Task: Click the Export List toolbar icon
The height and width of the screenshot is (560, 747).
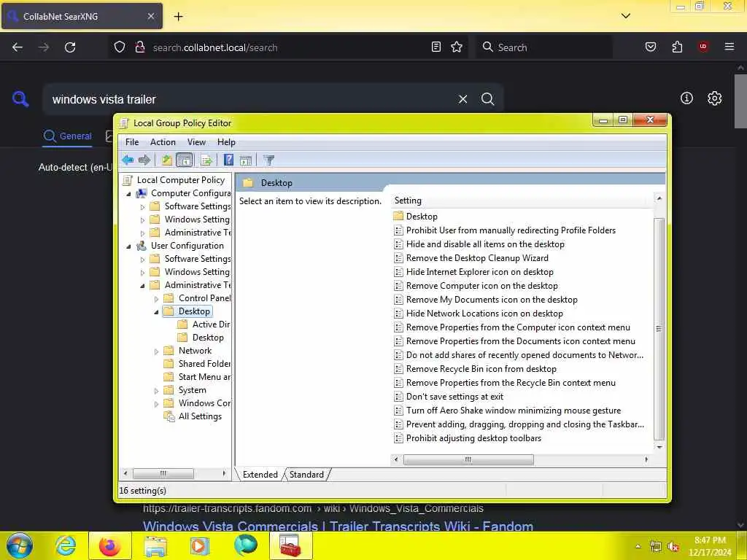Action: coord(206,160)
